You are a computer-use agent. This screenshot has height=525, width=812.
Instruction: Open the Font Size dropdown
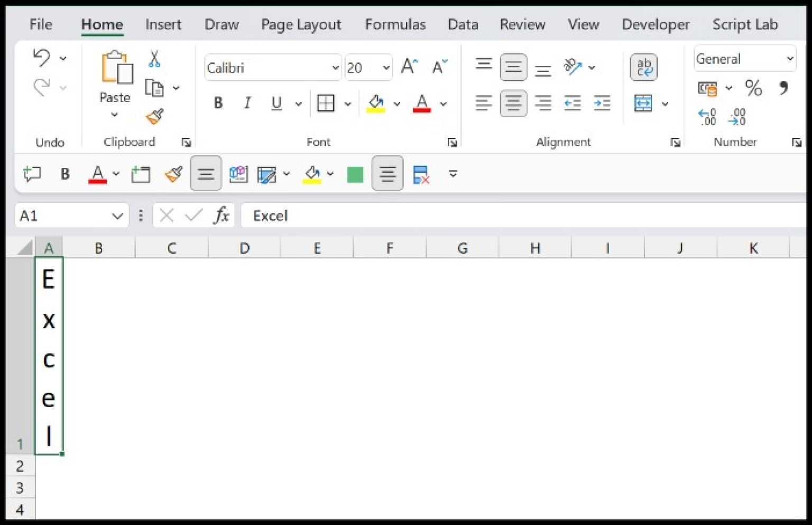pyautogui.click(x=386, y=68)
